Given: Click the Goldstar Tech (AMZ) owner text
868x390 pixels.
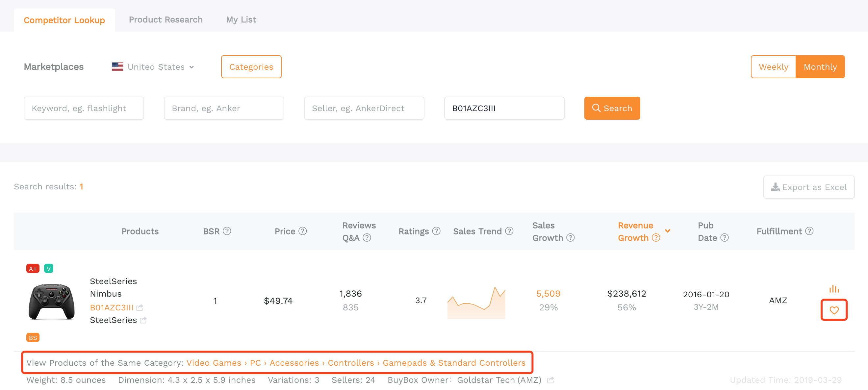Looking at the screenshot, I should [499, 380].
